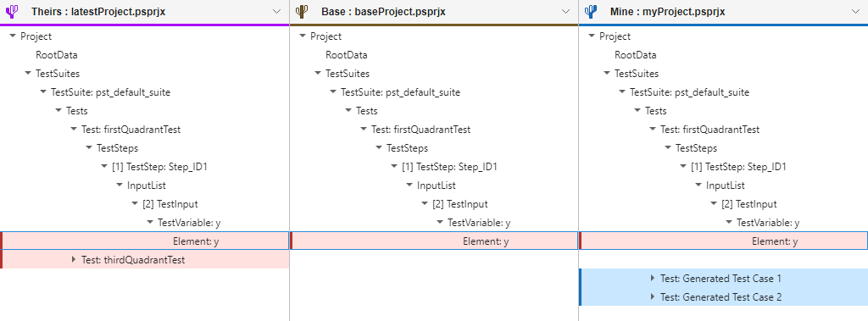Collapse [2] TestInput in Theirs pane

[x=135, y=203]
